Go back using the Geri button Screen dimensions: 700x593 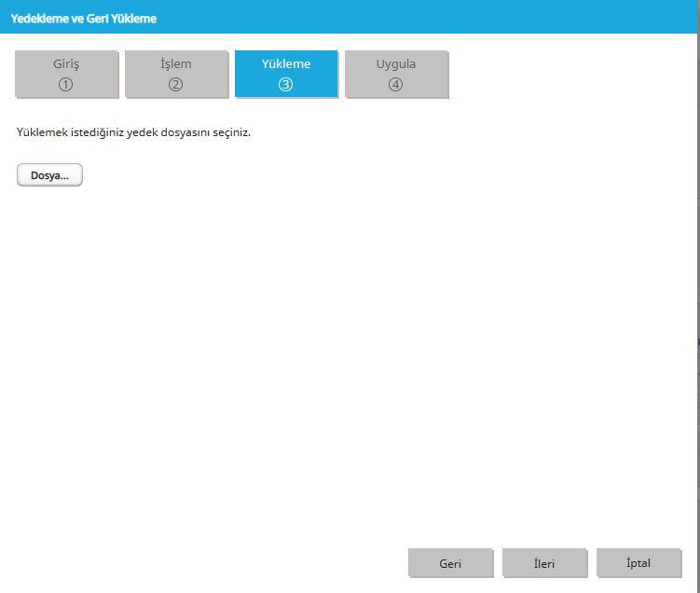click(x=450, y=563)
